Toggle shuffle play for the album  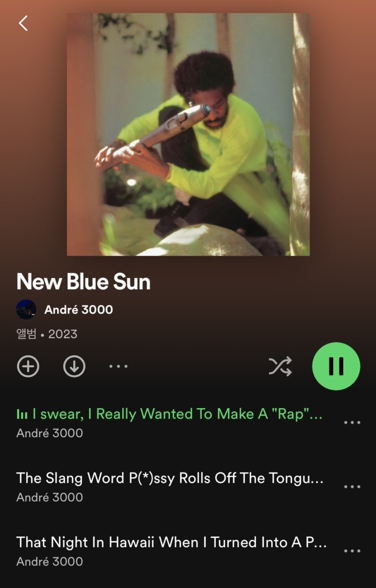[280, 366]
